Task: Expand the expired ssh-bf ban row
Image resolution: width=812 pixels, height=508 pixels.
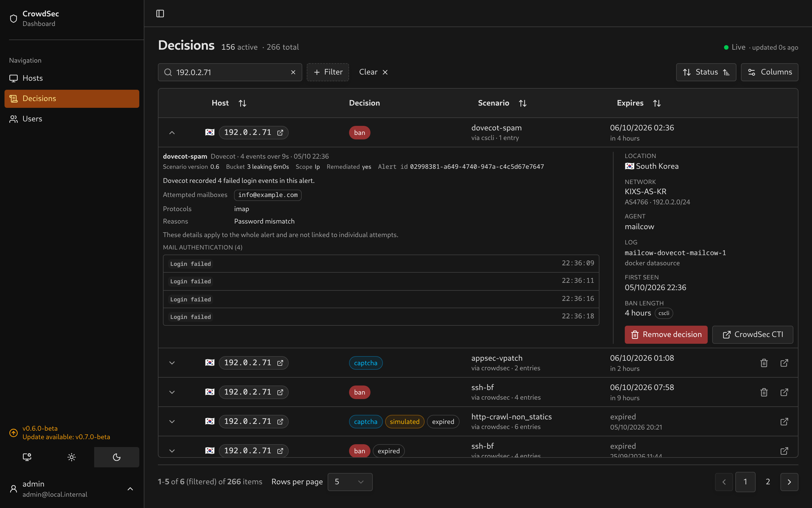Action: (172, 450)
